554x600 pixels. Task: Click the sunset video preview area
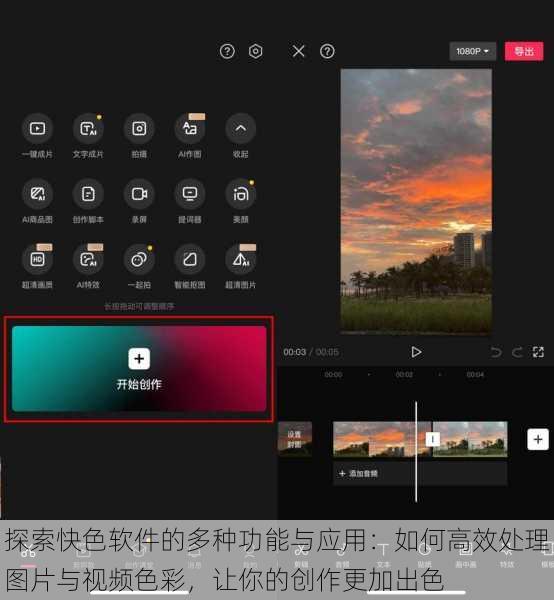pos(416,201)
